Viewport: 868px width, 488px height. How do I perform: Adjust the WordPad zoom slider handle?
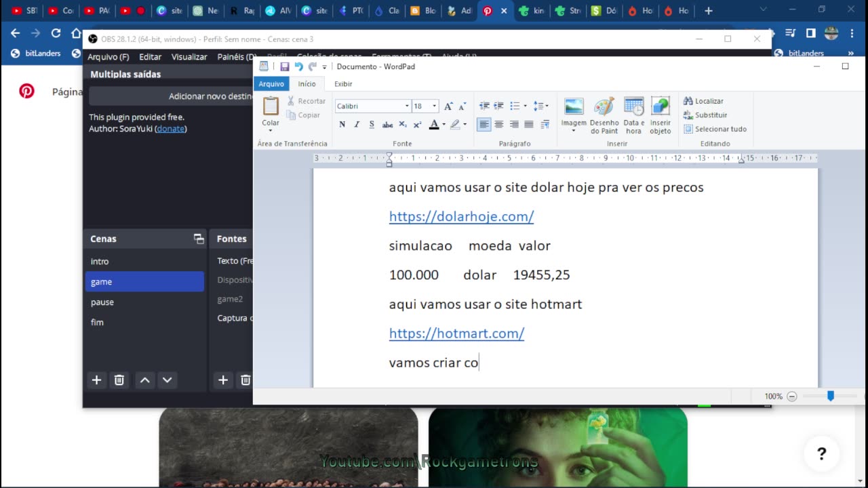tap(830, 396)
